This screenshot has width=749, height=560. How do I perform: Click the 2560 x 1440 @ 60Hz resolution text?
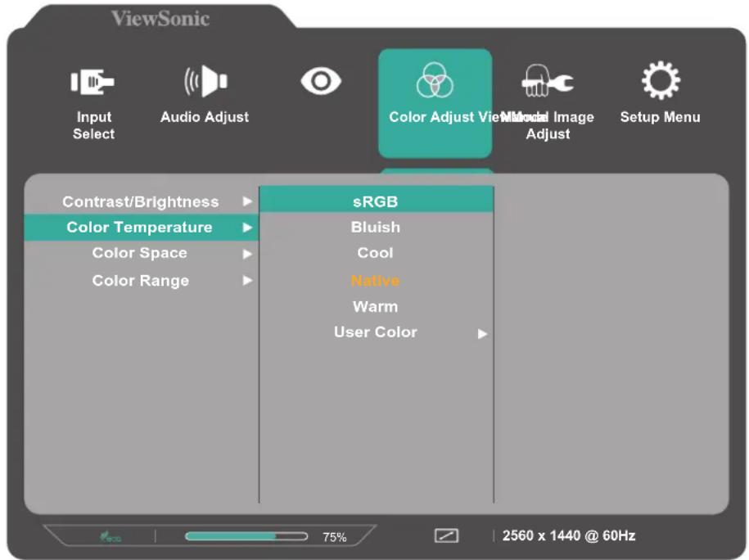click(x=569, y=535)
